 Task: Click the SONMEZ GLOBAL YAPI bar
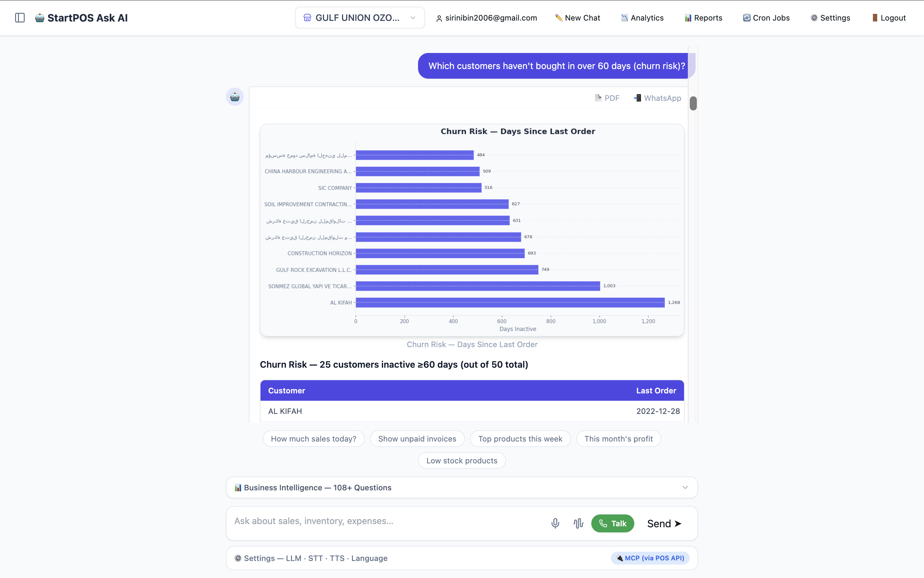pos(478,286)
